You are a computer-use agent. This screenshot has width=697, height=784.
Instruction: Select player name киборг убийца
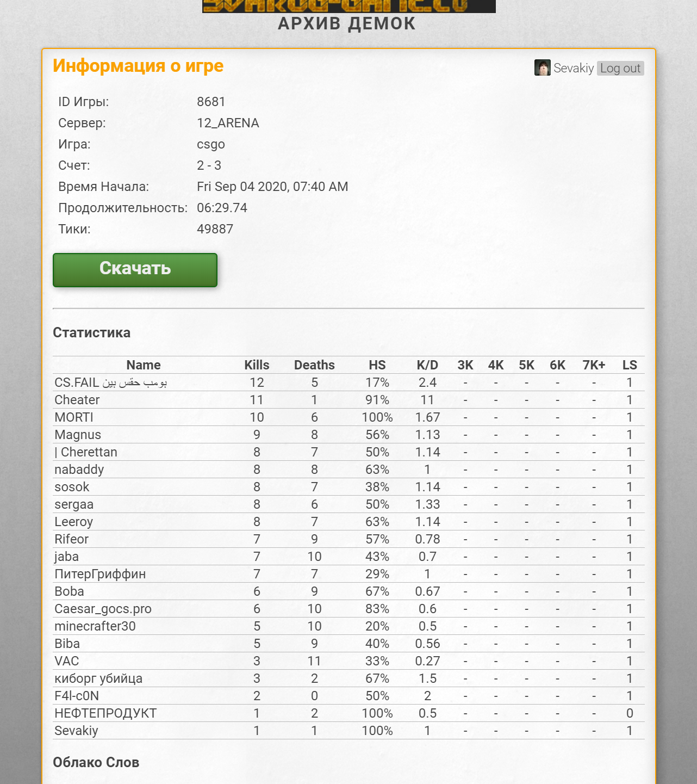[98, 678]
